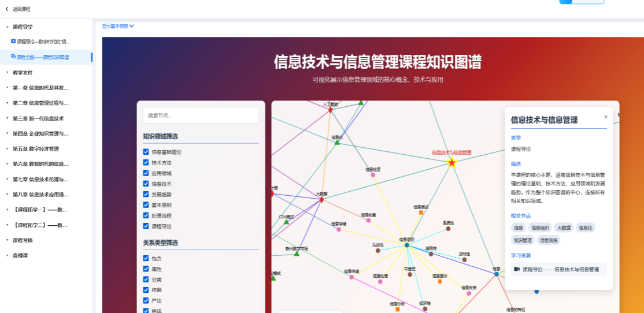Select the red diamond 大数据 node
Screen dimensions: 644x313
[322, 200]
